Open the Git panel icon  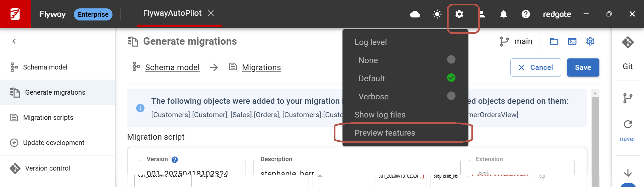click(x=628, y=43)
